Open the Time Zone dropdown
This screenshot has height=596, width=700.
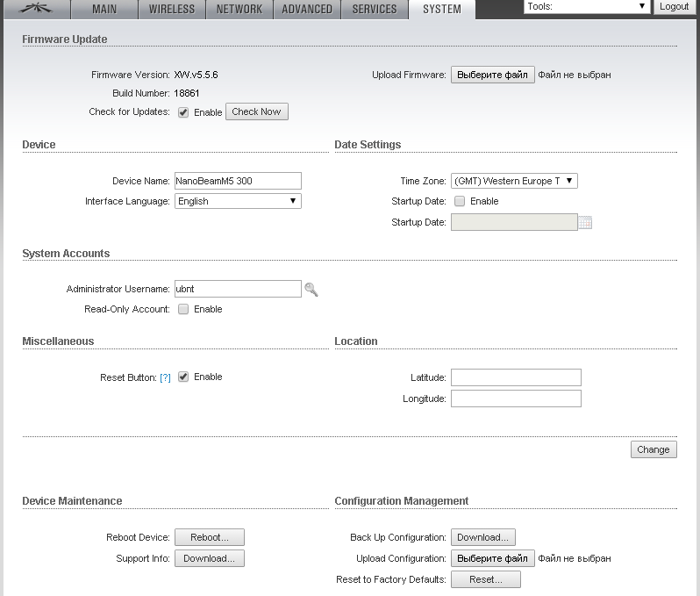pos(514,181)
